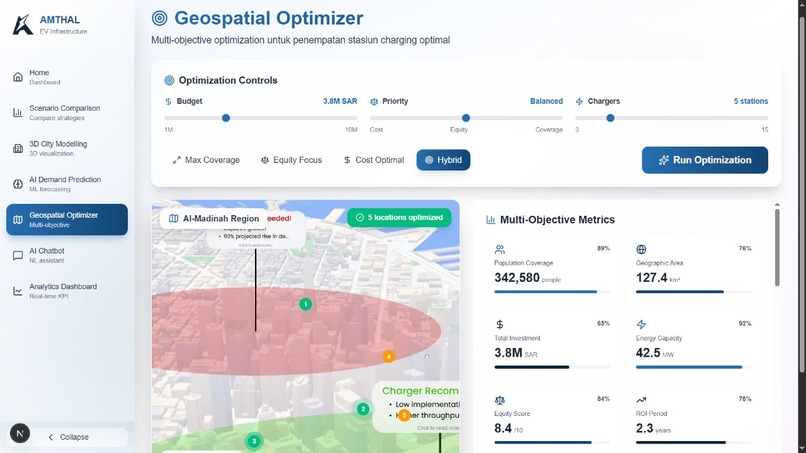Click green map marker number 3
This screenshot has width=806, height=453.
254,441
